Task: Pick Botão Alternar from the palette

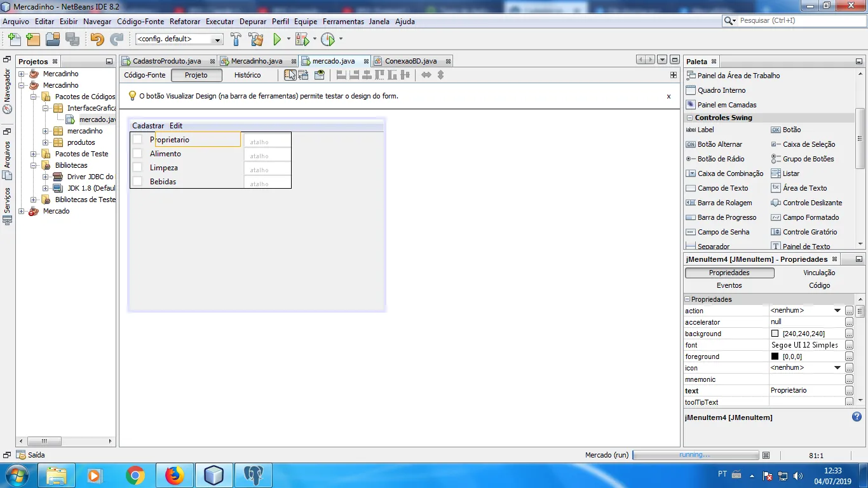Action: tap(714, 144)
